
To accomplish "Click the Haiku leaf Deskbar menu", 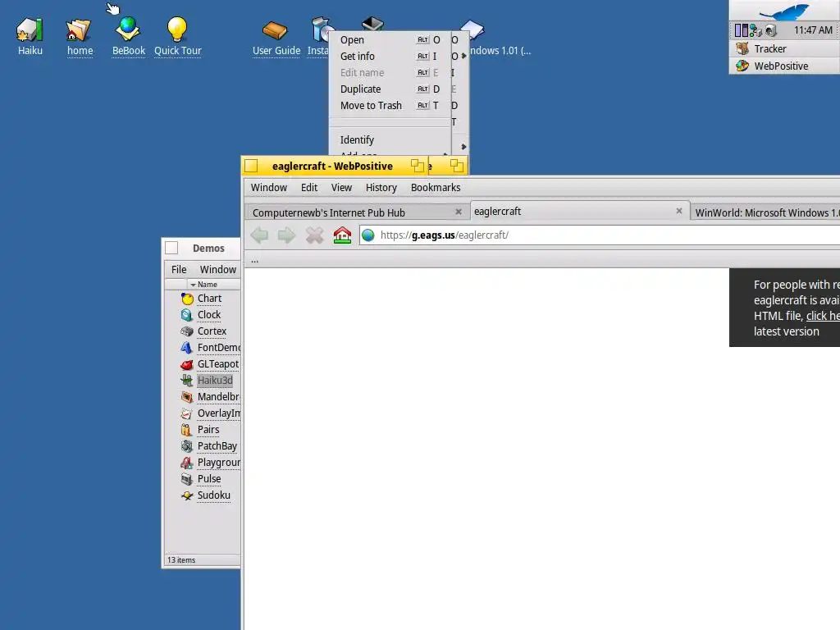I will (x=784, y=10).
